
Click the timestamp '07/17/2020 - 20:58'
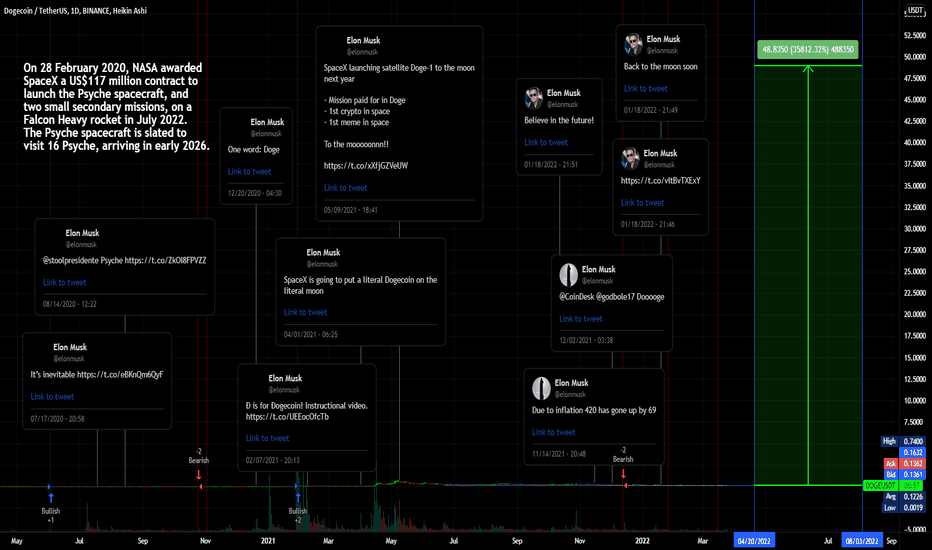click(x=58, y=419)
